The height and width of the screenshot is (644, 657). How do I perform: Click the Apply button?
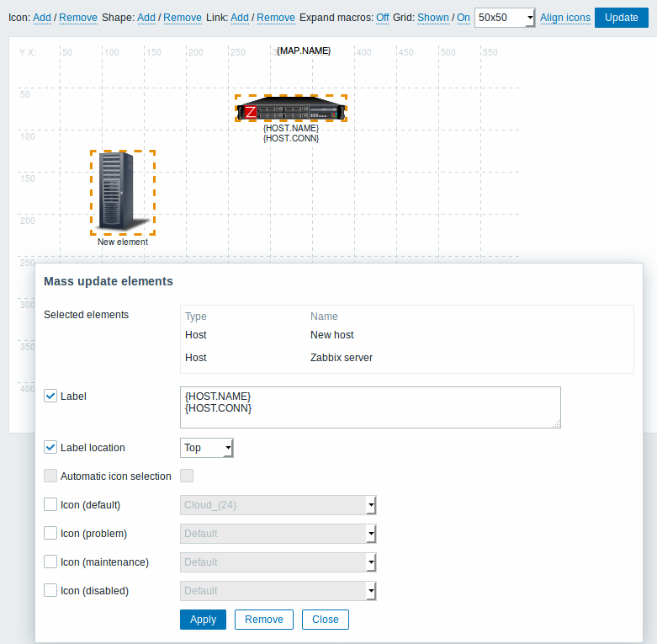tap(203, 620)
